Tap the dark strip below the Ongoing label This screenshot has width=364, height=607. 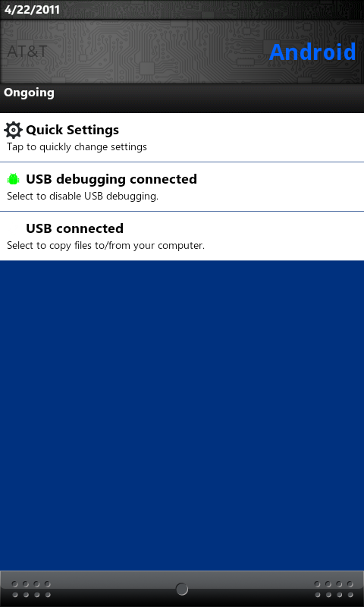(x=182, y=107)
